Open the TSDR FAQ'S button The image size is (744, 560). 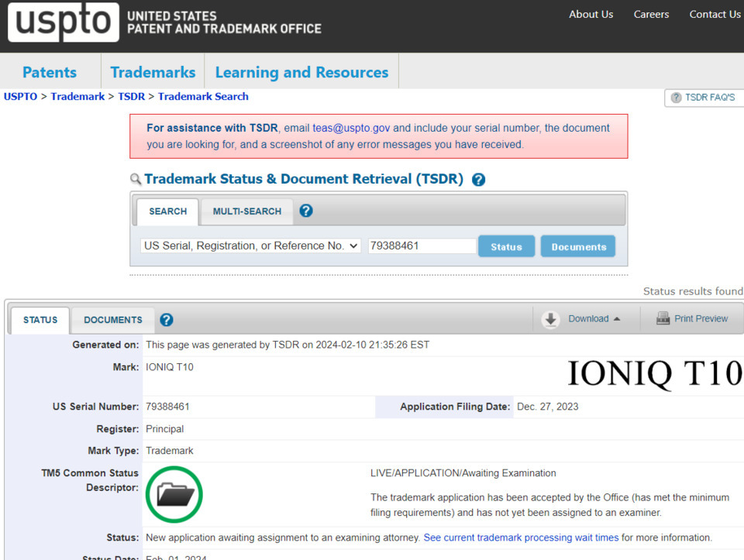(x=704, y=98)
